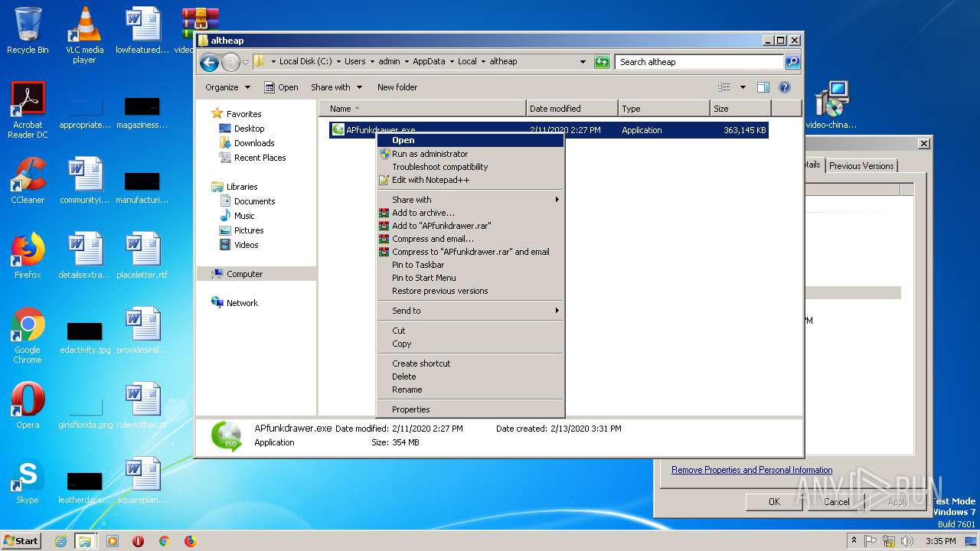Select Desktop under Favorites
This screenshot has width=980, height=551.
pos(249,129)
